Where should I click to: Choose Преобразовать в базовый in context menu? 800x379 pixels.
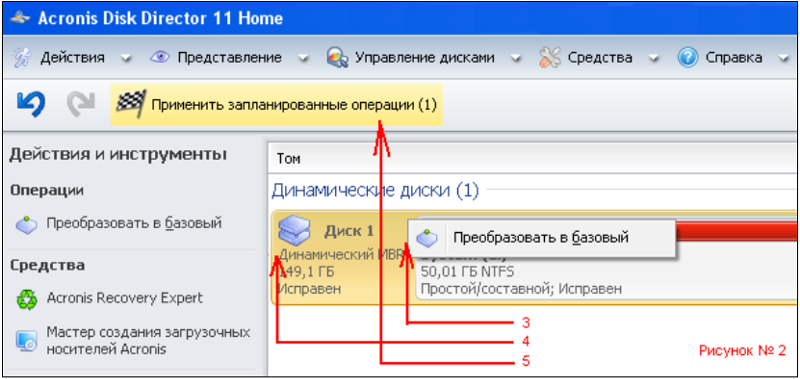pyautogui.click(x=541, y=238)
